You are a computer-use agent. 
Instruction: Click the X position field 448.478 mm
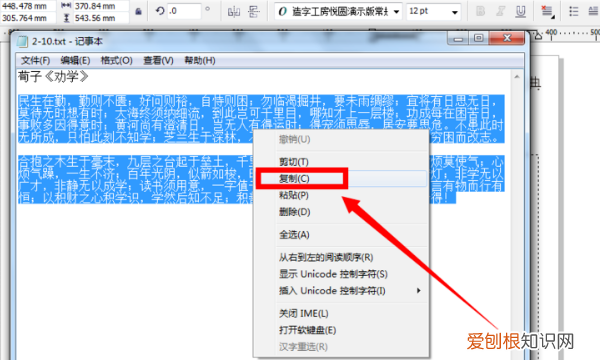[x=28, y=6]
